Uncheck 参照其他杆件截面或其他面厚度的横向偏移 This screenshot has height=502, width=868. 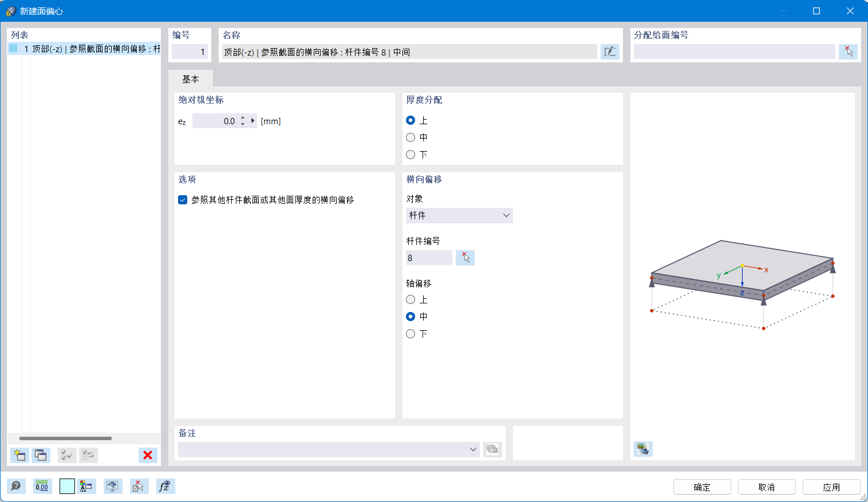click(183, 200)
